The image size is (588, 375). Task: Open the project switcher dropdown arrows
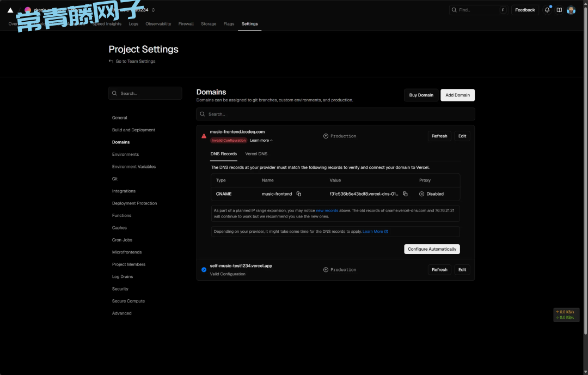[153, 10]
